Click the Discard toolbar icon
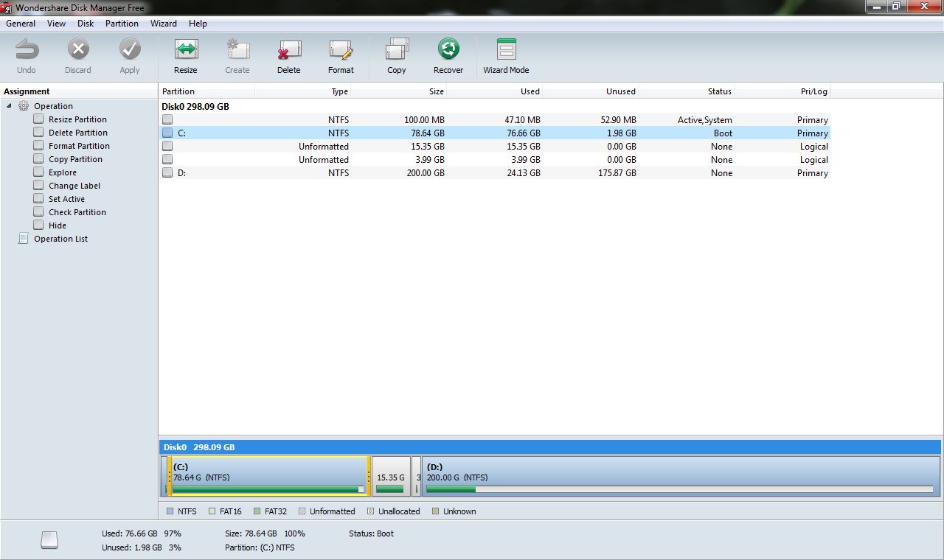The height and width of the screenshot is (560, 944). [x=78, y=50]
